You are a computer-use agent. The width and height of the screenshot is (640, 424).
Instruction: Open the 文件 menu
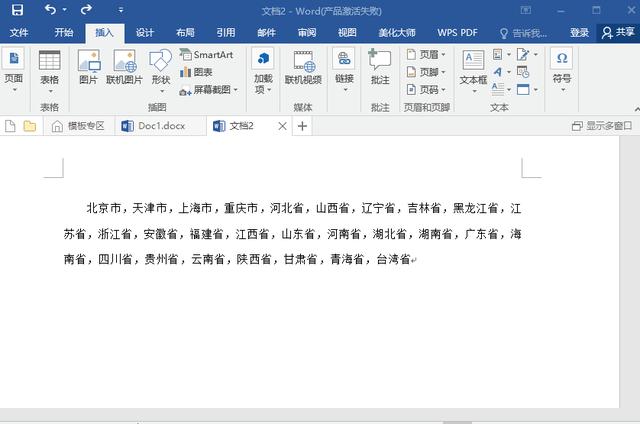19,33
